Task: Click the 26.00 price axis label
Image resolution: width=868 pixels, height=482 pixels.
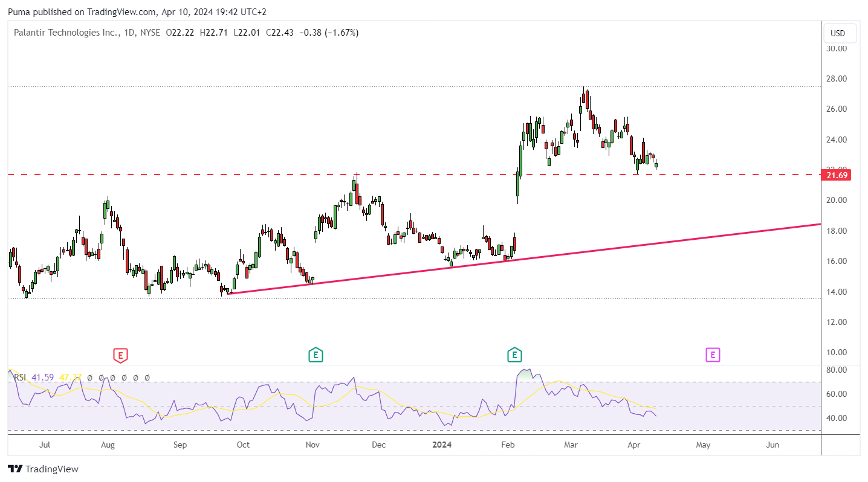Action: click(x=837, y=109)
